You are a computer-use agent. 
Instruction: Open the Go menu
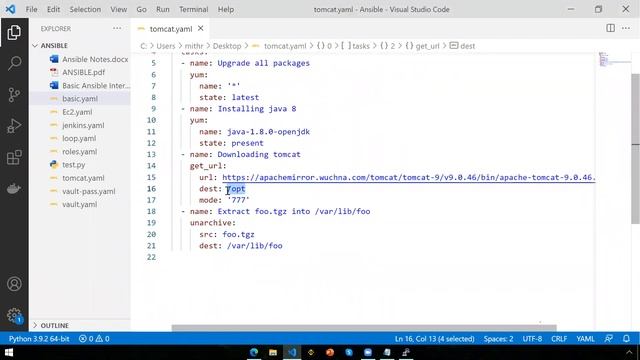coord(141,9)
